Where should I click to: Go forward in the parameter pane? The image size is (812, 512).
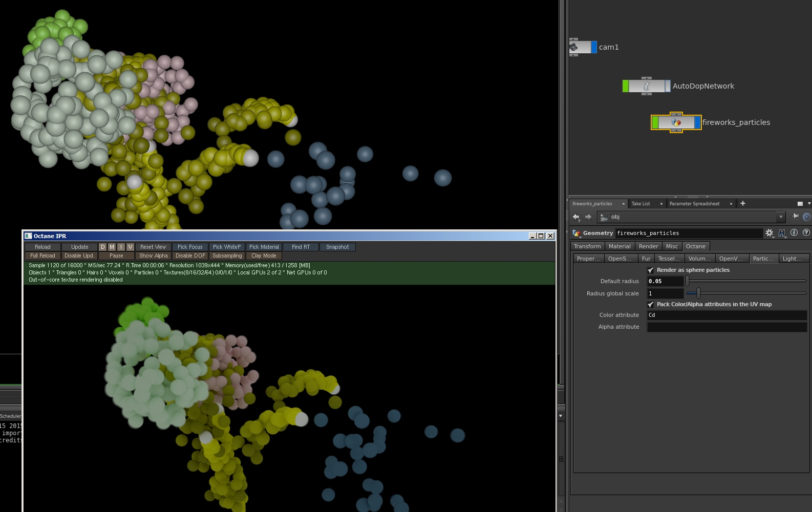(x=588, y=217)
